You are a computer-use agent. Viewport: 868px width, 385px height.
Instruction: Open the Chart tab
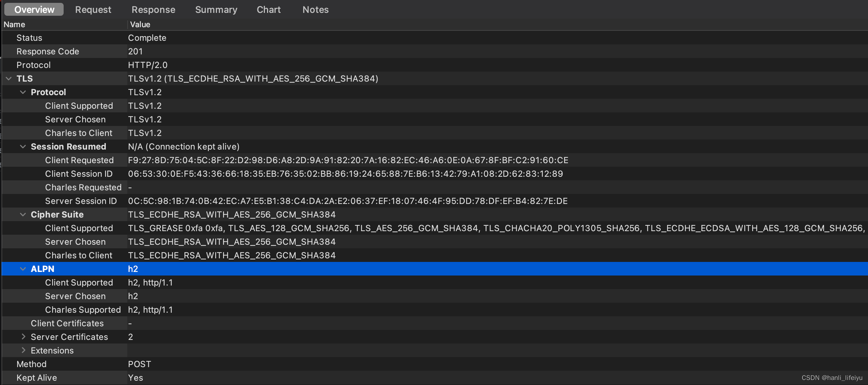tap(268, 9)
